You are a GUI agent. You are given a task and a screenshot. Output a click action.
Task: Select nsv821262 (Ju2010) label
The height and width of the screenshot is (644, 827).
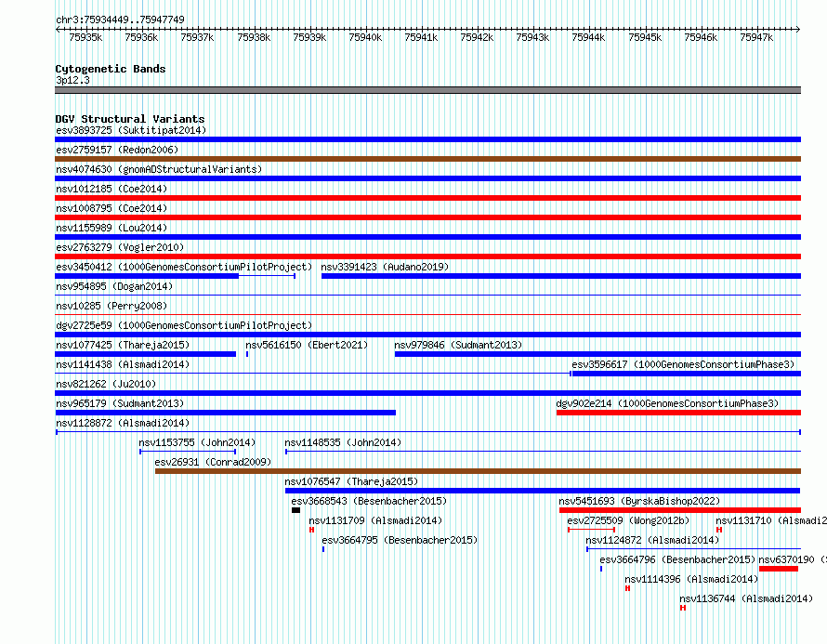point(106,384)
